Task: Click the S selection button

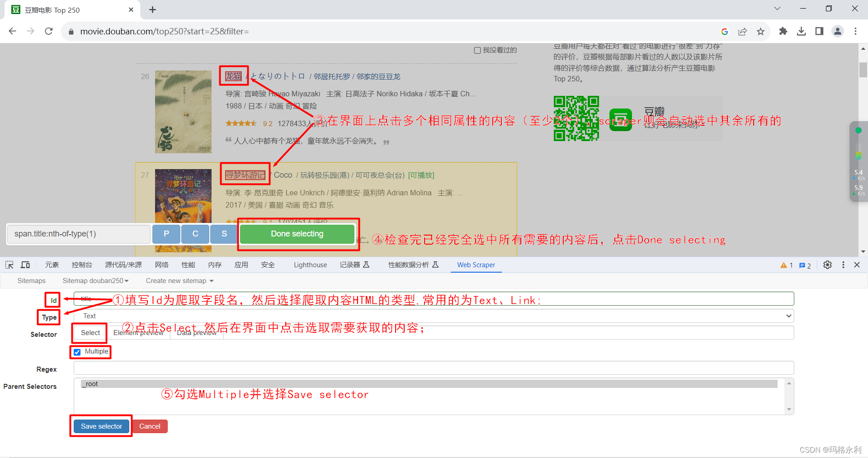Action: (224, 234)
